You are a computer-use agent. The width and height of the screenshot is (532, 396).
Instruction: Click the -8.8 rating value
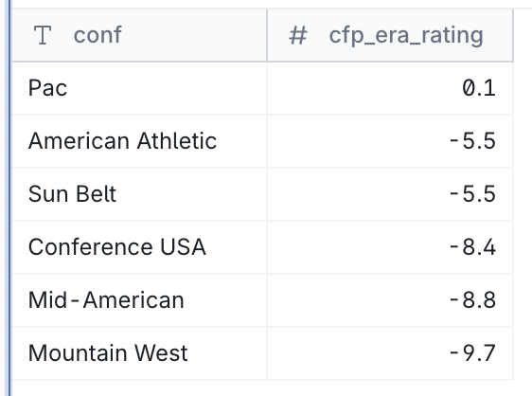pos(472,300)
